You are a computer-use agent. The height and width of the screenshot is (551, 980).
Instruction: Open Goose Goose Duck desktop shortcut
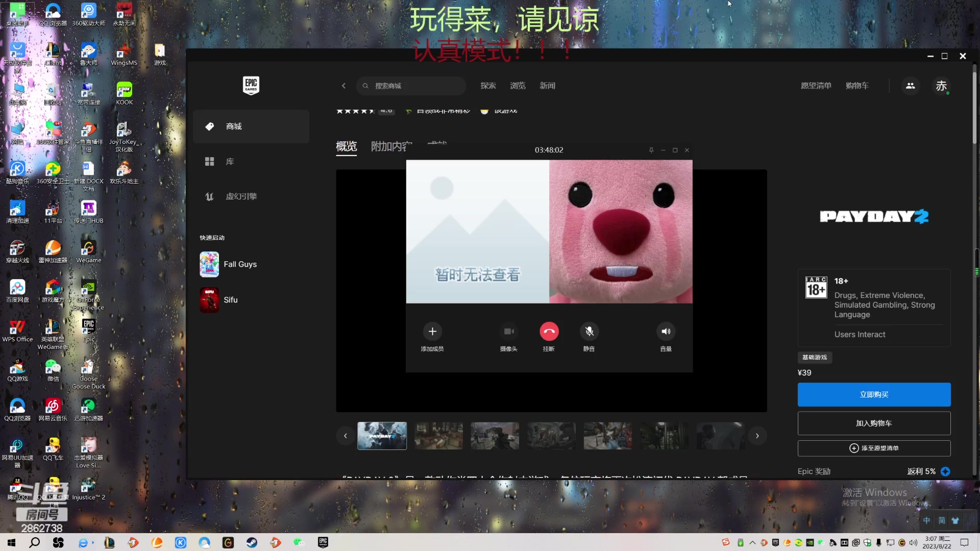click(x=88, y=374)
